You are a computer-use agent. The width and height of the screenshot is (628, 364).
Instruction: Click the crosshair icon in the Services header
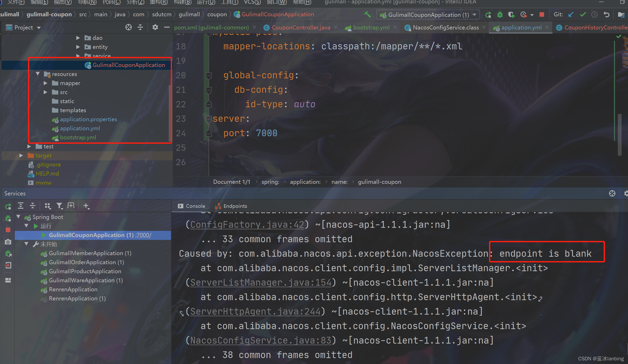(612, 193)
